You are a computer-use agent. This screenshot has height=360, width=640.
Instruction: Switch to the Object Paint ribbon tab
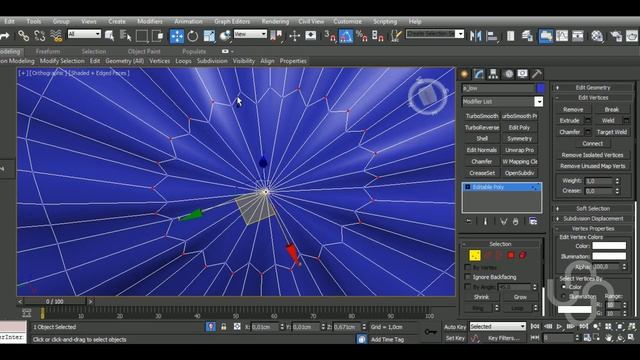tap(144, 51)
